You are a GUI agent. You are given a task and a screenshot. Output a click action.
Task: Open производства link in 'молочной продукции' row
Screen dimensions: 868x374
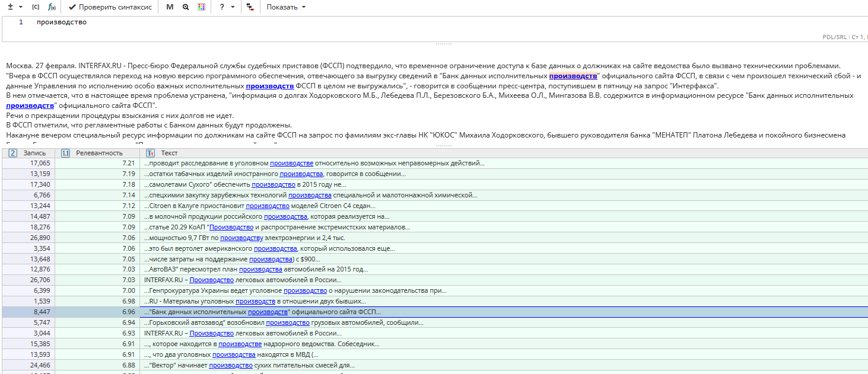[x=285, y=216]
